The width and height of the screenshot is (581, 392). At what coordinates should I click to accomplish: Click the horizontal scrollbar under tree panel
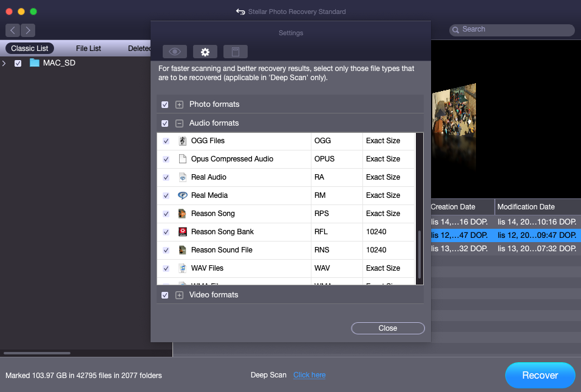[37, 353]
